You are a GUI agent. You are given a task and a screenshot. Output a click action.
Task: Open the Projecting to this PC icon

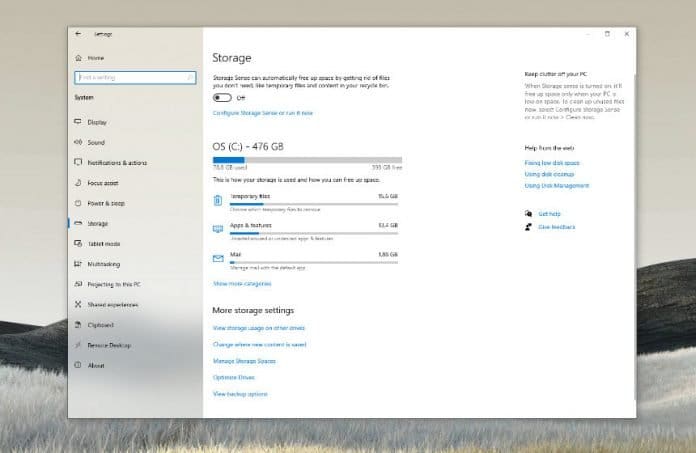78,284
